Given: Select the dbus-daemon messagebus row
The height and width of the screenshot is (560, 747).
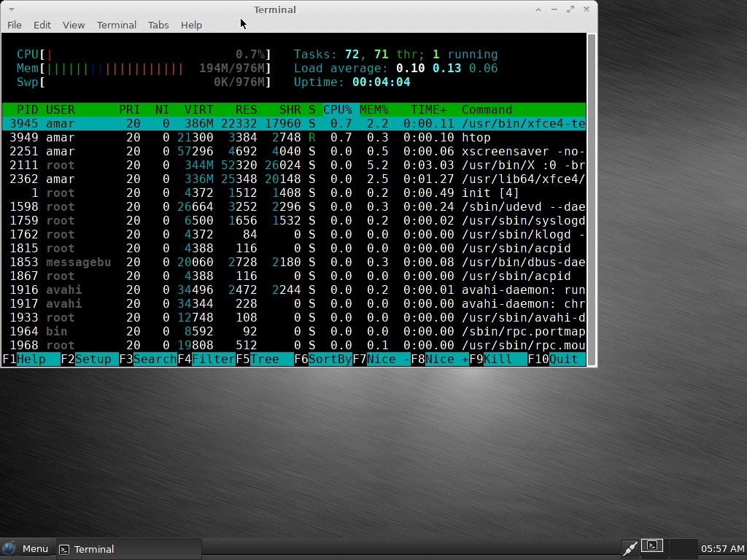Looking at the screenshot, I should coord(294,262).
